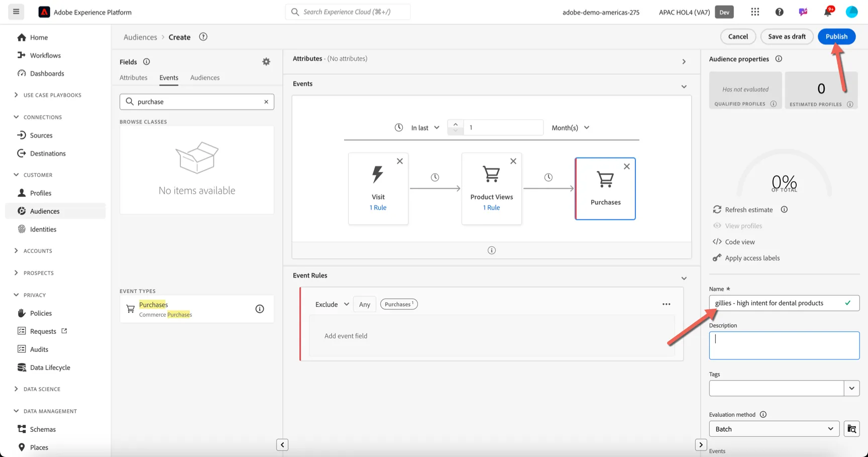The image size is (868, 457).
Task: Open the Month(s) unit dropdown
Action: [570, 128]
